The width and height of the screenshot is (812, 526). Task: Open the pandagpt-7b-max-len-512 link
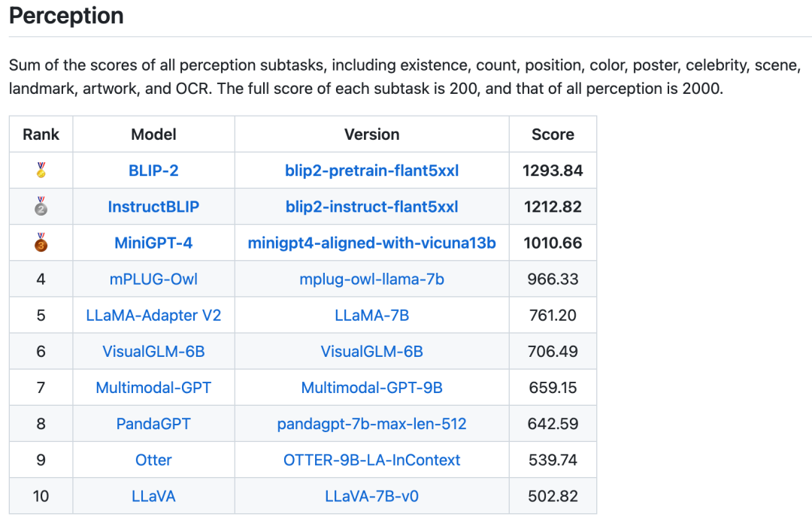tap(371, 424)
